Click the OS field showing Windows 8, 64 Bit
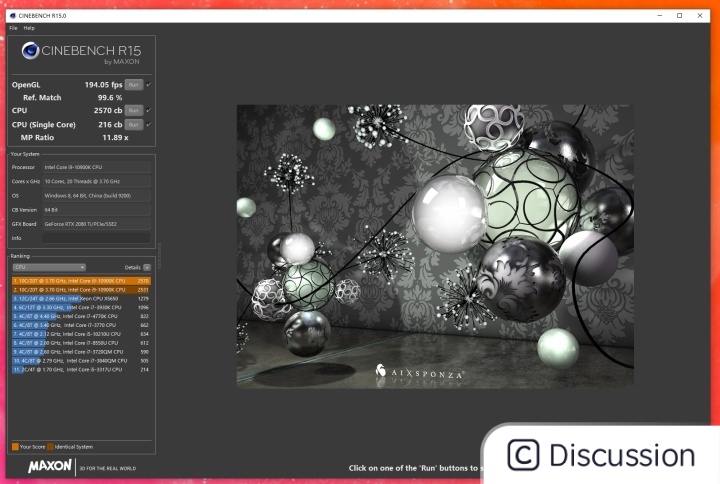 pos(96,196)
